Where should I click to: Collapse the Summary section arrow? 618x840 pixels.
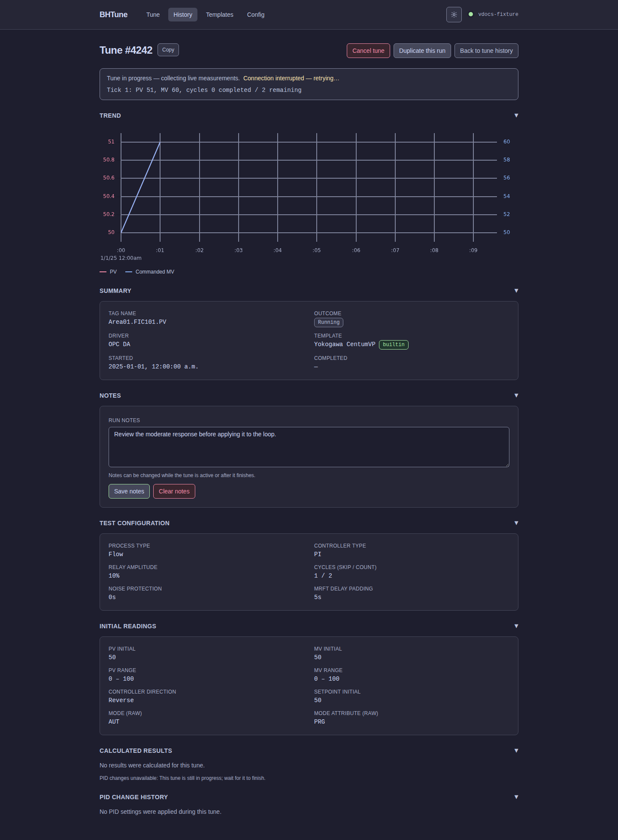(x=516, y=291)
